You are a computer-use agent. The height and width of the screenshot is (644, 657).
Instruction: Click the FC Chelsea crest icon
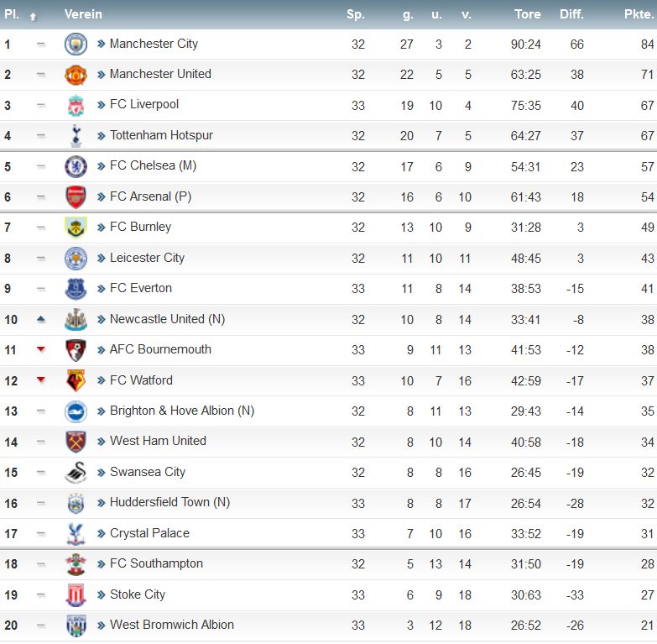tap(76, 166)
